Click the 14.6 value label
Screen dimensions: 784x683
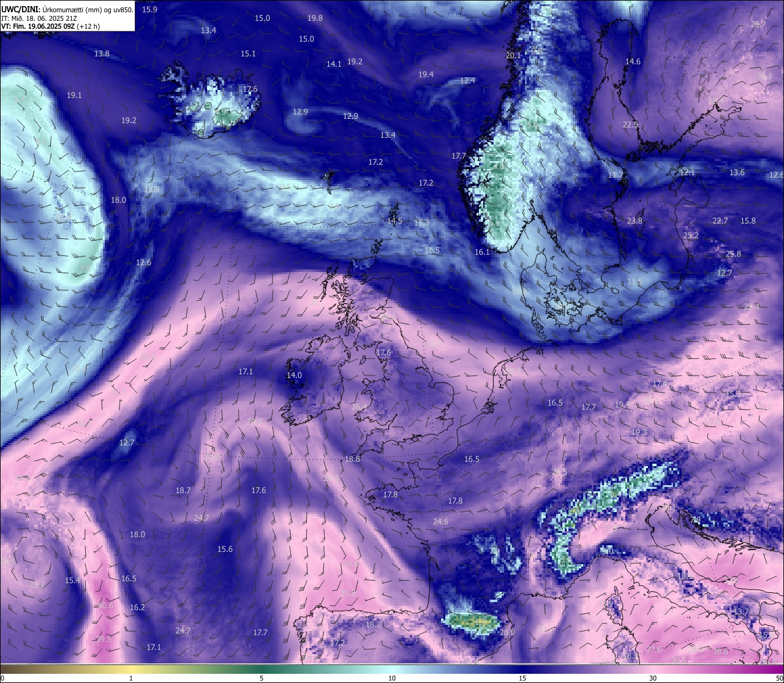coord(633,62)
